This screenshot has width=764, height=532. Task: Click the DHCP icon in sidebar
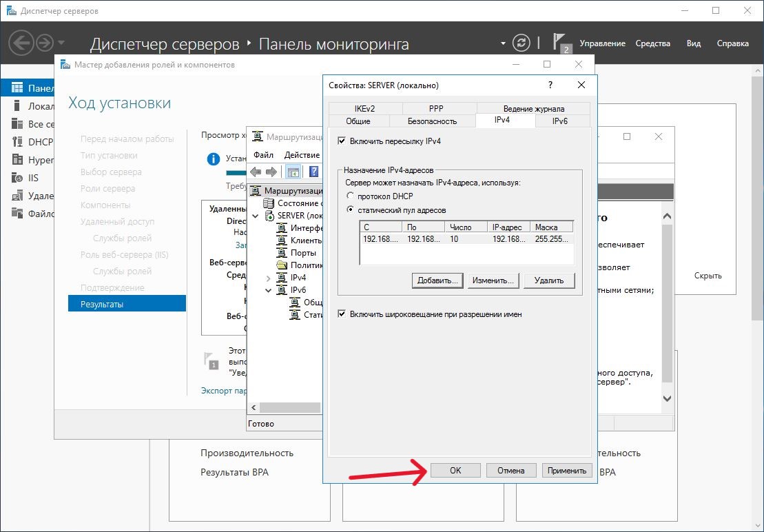[17, 142]
